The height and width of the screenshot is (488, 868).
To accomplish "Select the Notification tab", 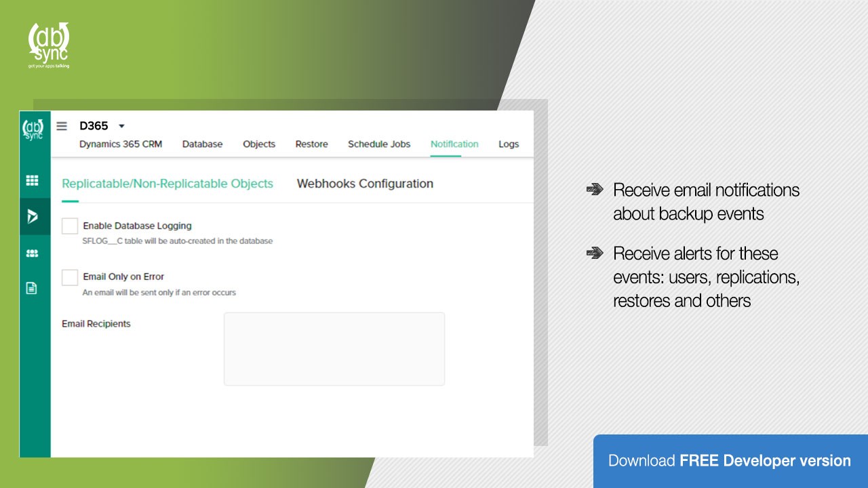I will 454,144.
